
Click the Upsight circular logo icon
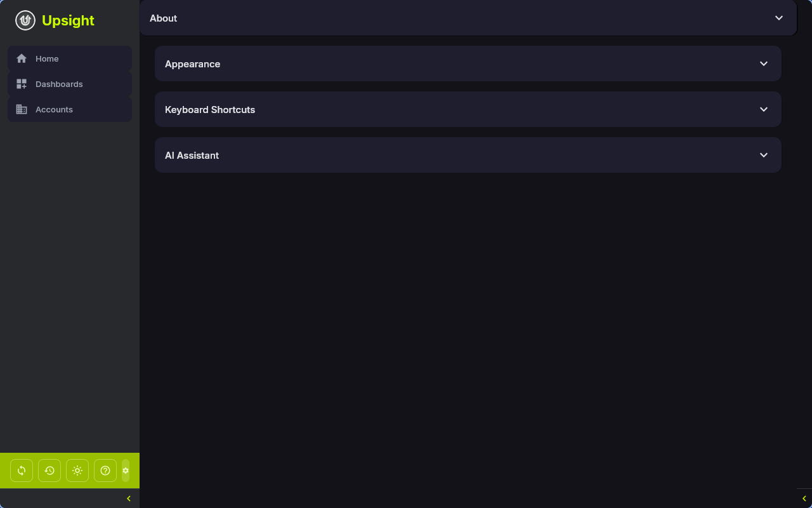tap(25, 20)
